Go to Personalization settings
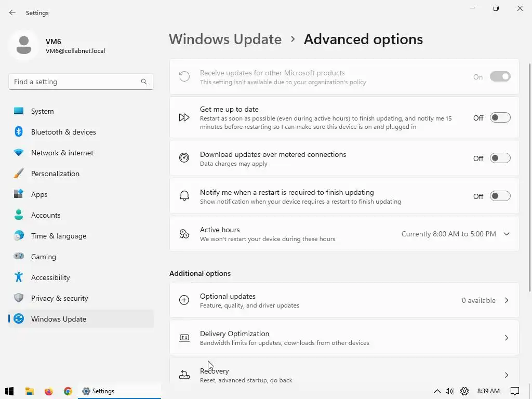 click(x=81, y=174)
